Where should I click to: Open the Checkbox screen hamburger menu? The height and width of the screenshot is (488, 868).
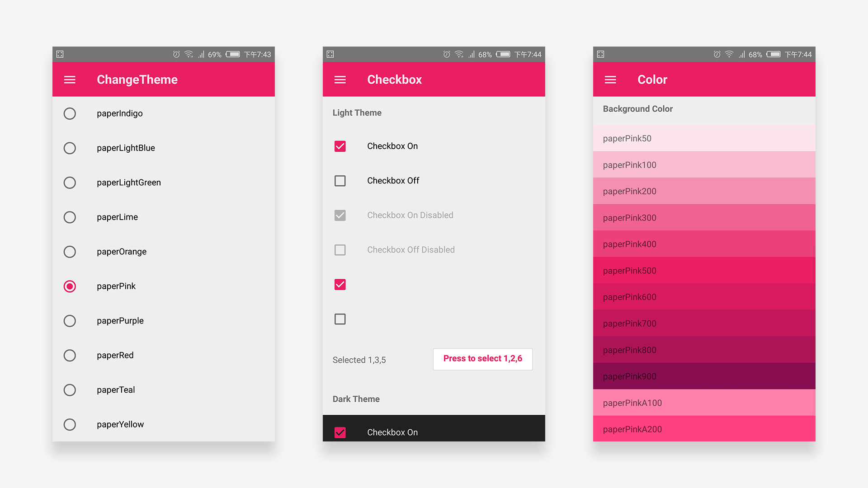[338, 78]
